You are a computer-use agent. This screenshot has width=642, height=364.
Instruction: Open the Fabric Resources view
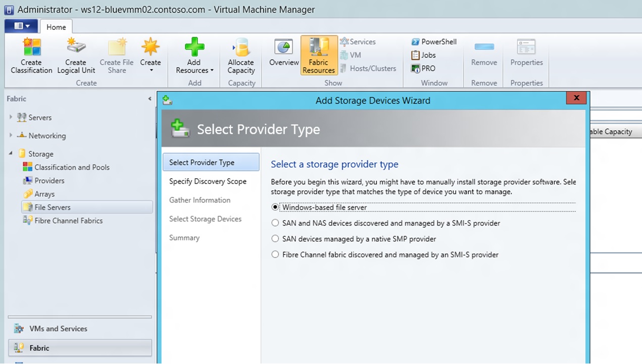[x=318, y=56]
